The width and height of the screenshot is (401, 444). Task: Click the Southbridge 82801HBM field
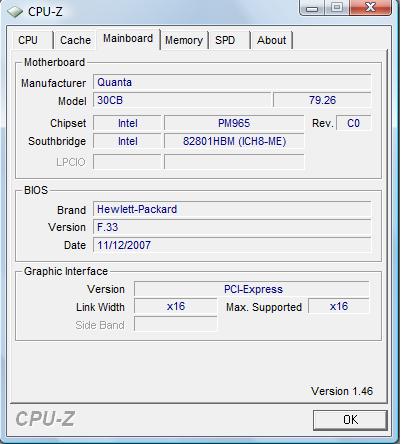click(x=234, y=141)
